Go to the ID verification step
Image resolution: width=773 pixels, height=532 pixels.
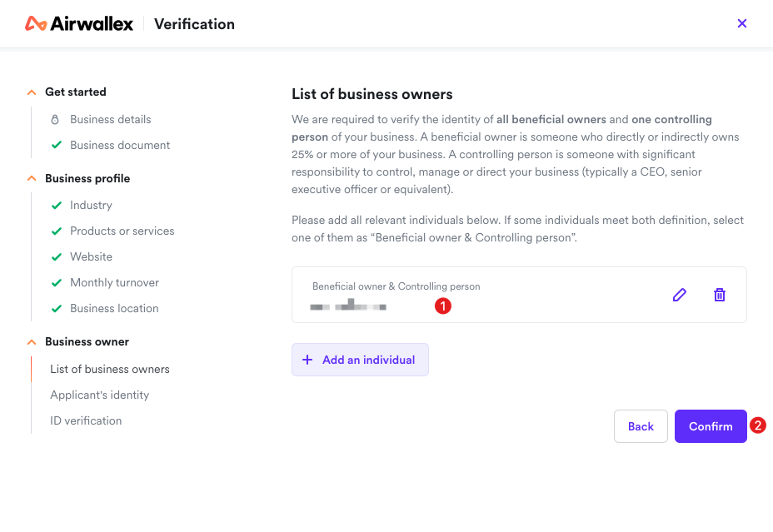click(x=86, y=420)
